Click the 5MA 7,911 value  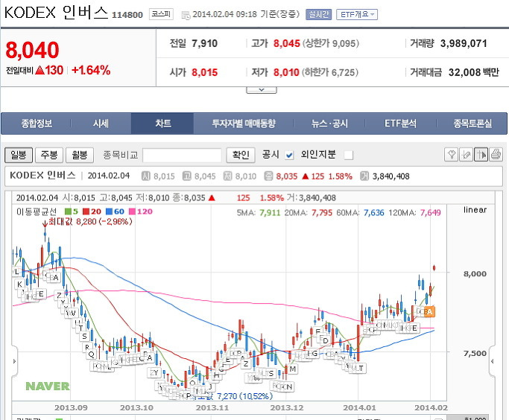pyautogui.click(x=270, y=213)
